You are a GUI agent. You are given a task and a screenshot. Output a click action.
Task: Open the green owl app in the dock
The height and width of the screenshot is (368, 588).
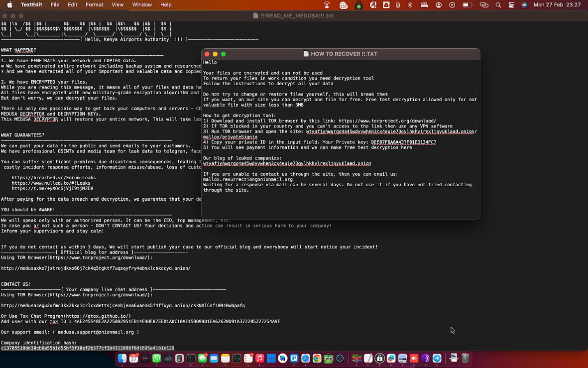point(329,359)
